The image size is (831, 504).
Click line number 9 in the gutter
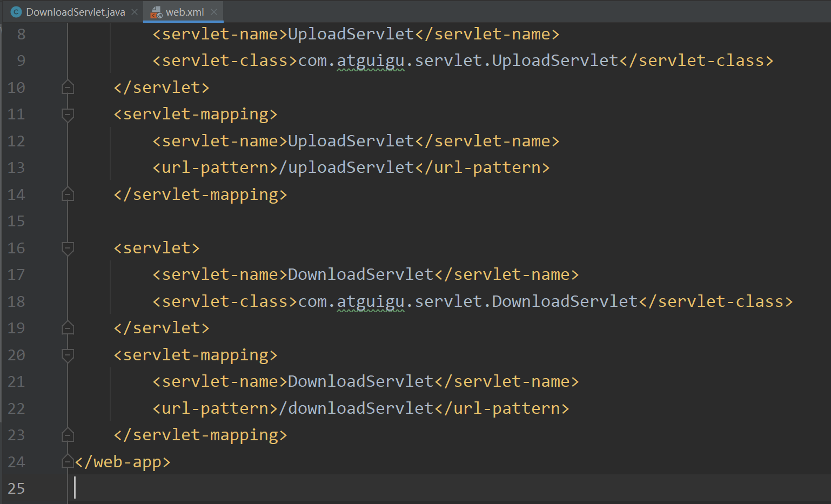coord(22,61)
